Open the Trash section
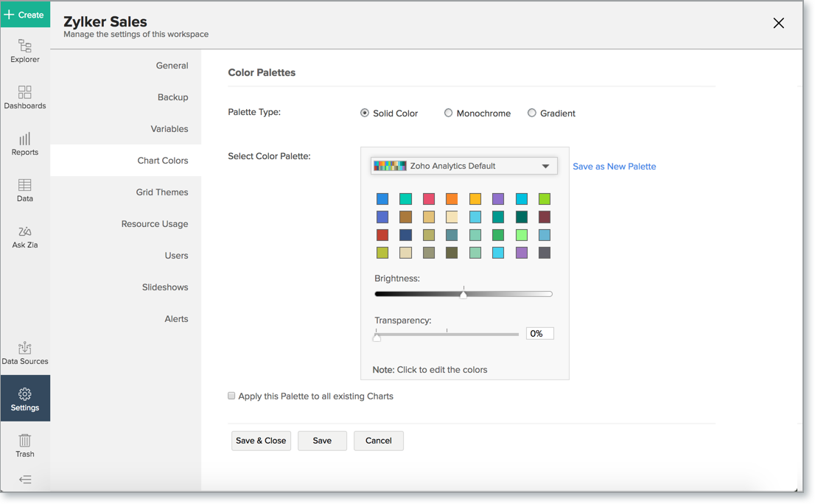Screen dimensions: 815x504 point(25,444)
